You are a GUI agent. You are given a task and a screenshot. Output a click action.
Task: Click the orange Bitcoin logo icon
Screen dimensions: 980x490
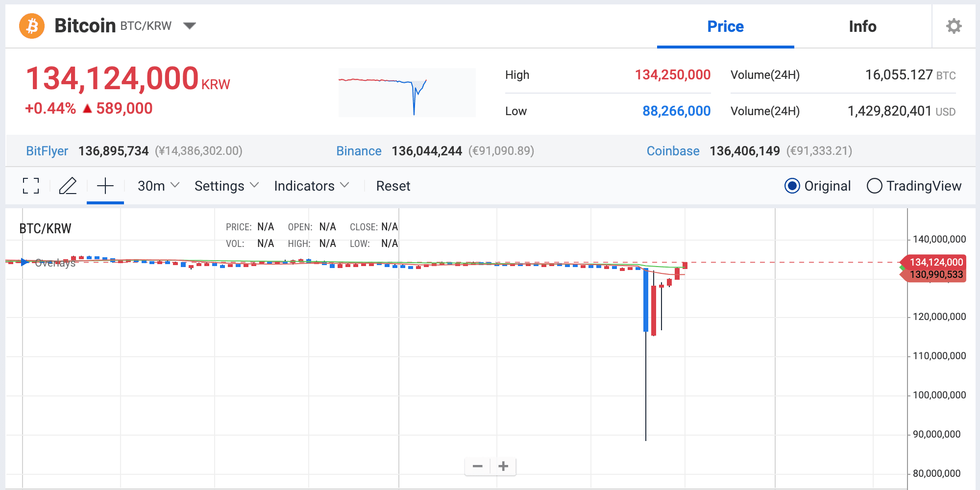pyautogui.click(x=32, y=26)
